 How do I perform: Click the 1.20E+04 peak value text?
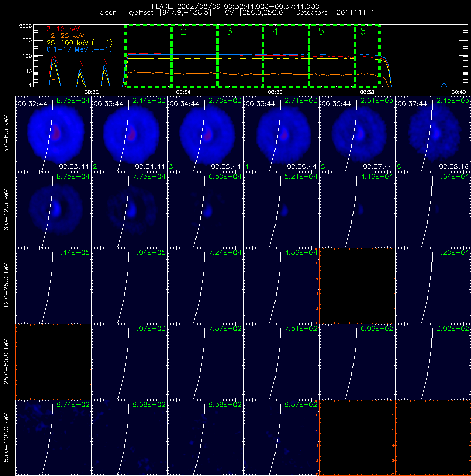coord(453,252)
